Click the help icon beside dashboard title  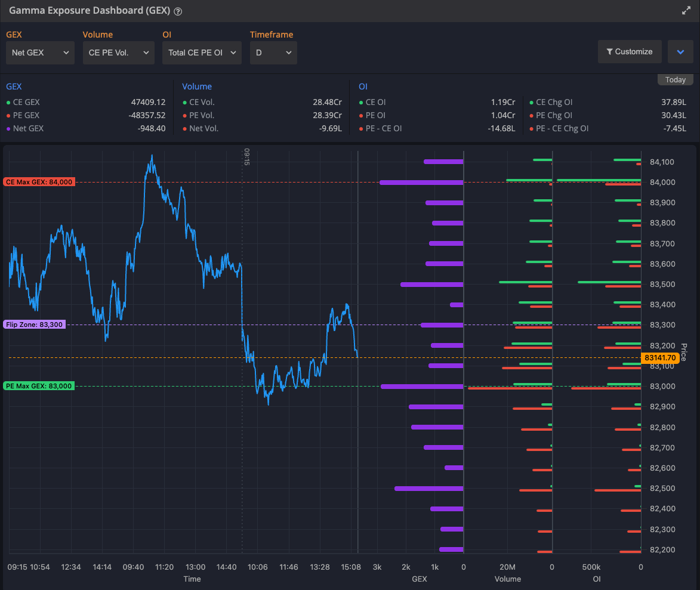coord(178,11)
